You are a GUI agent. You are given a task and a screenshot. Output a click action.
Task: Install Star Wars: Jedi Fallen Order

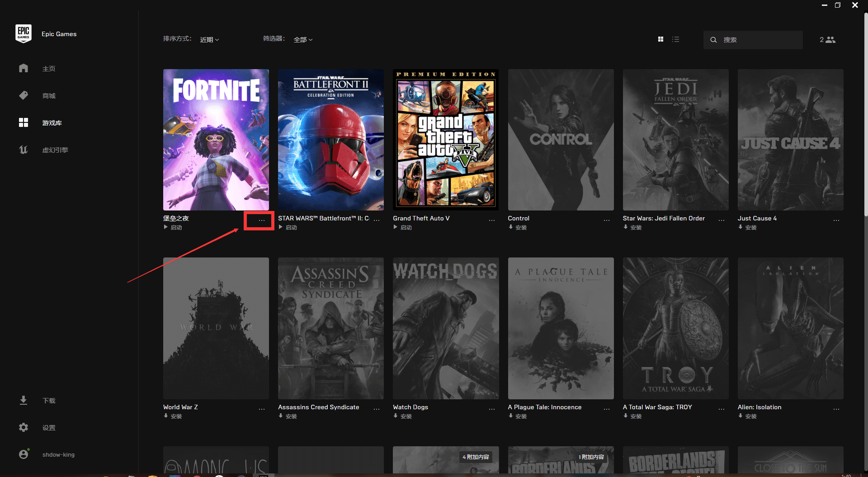point(632,228)
